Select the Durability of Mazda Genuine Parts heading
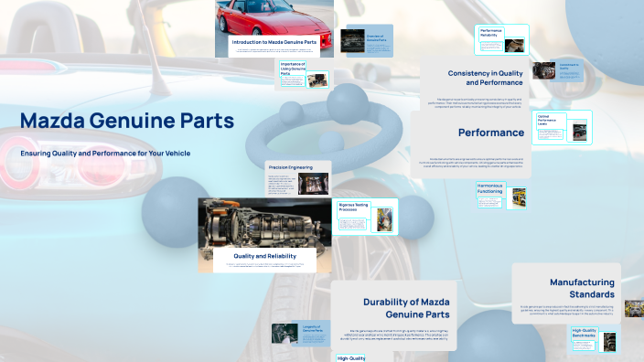Viewport: 644px width, 362px height. click(406, 308)
